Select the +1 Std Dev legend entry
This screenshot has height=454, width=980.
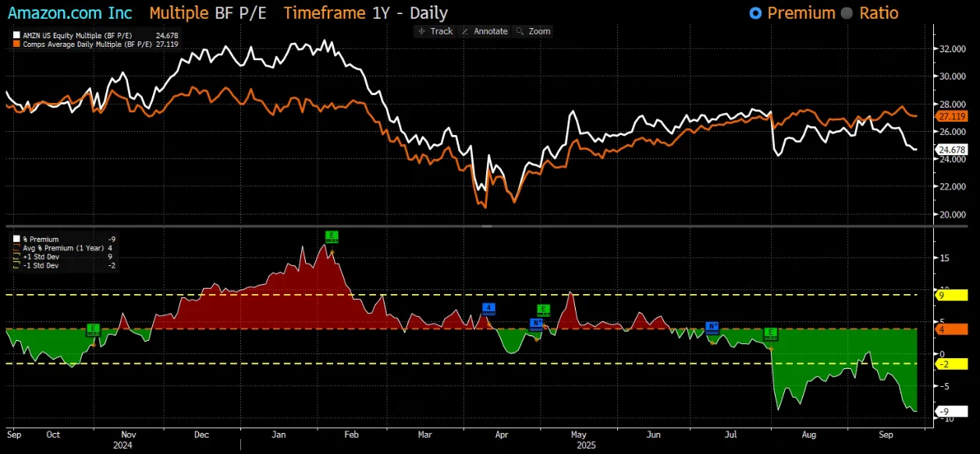[62, 257]
